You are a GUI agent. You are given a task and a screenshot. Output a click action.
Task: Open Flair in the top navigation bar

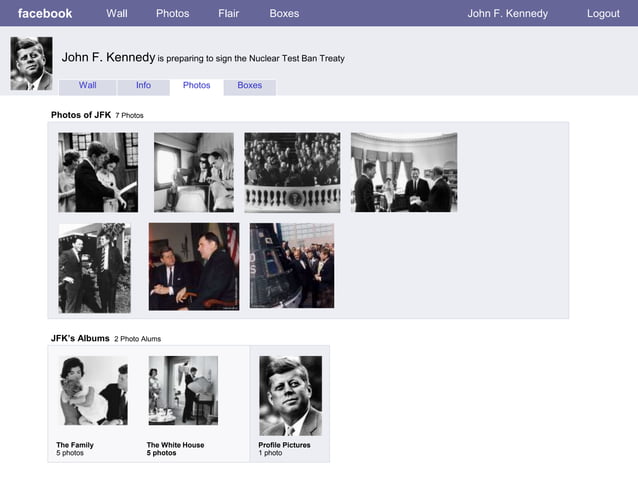pos(228,14)
